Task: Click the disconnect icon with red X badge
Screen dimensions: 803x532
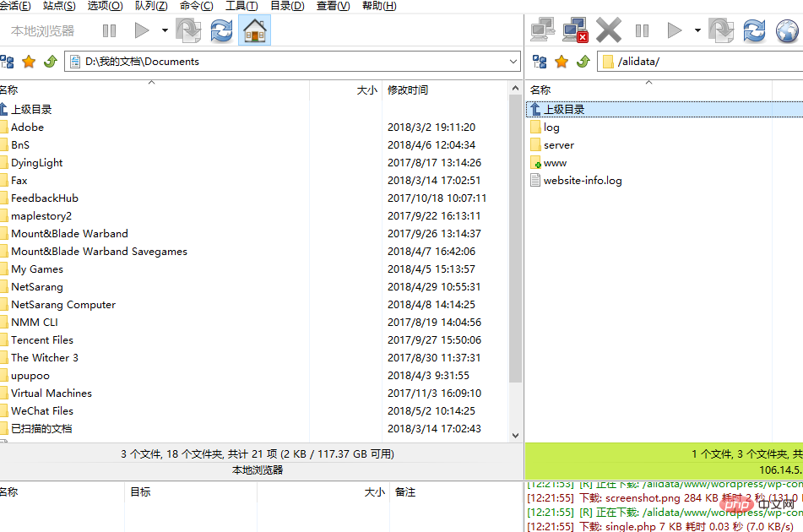Action: click(x=575, y=30)
